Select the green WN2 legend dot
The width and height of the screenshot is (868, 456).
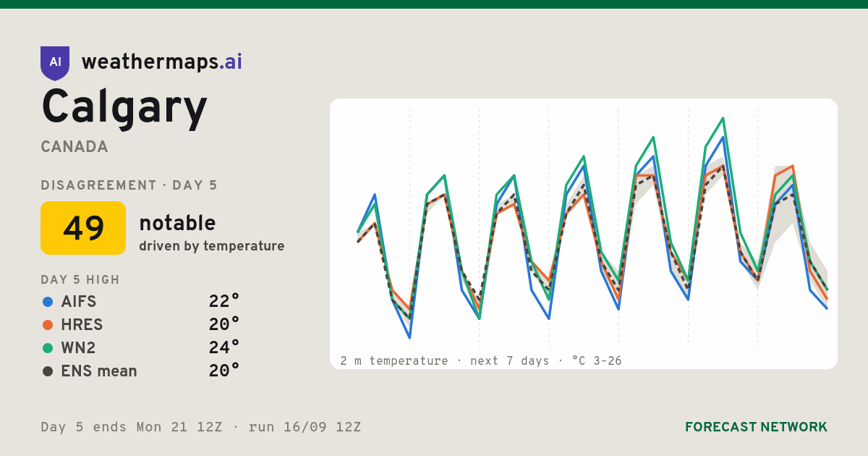(x=48, y=348)
